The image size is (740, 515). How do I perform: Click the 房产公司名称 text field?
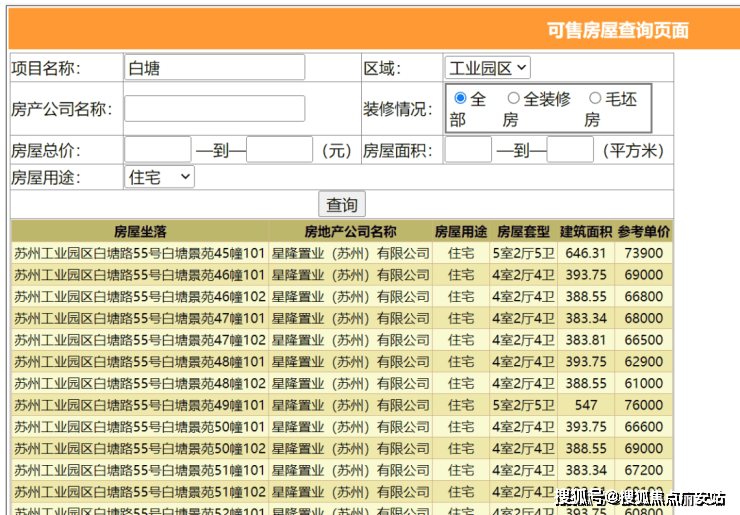click(x=214, y=109)
